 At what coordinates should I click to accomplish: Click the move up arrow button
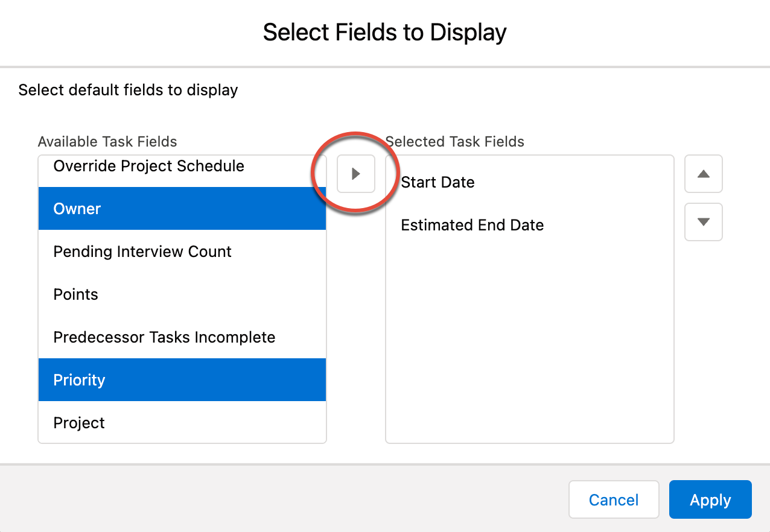pos(703,174)
